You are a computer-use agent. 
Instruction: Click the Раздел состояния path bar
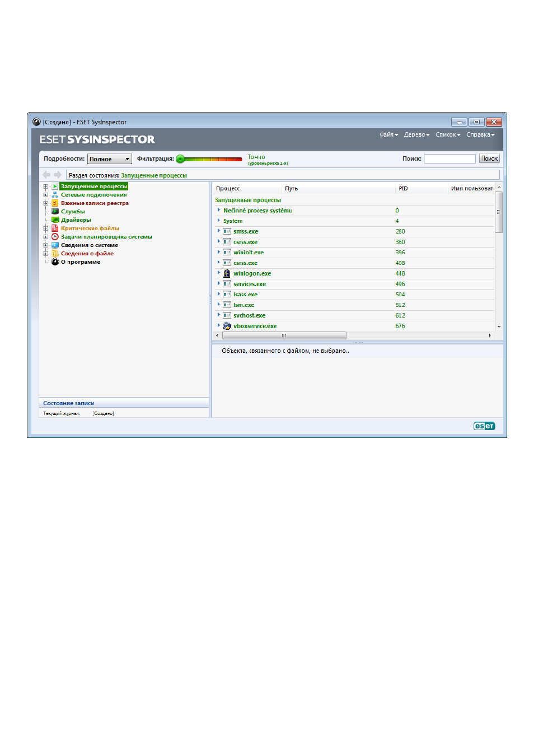(283, 175)
